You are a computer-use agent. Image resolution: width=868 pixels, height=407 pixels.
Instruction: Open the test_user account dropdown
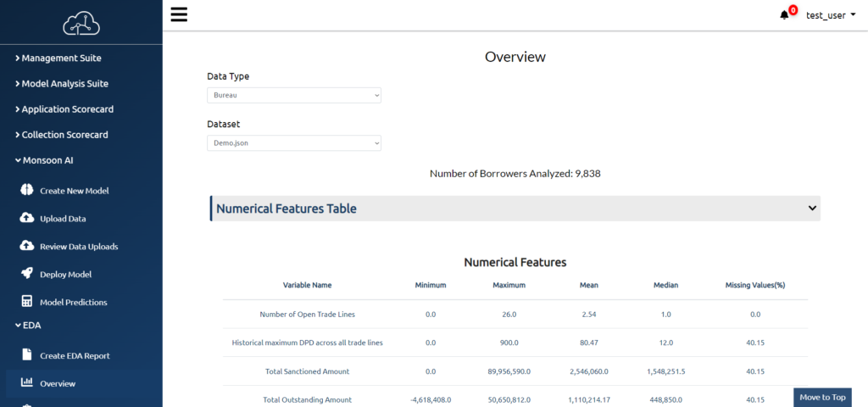[829, 15]
